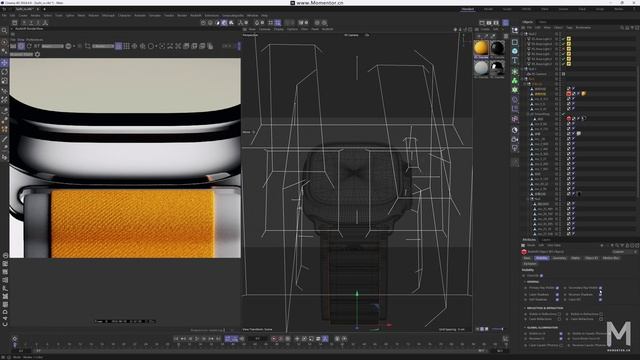Click the orange material tag in Object manager

coord(584,93)
